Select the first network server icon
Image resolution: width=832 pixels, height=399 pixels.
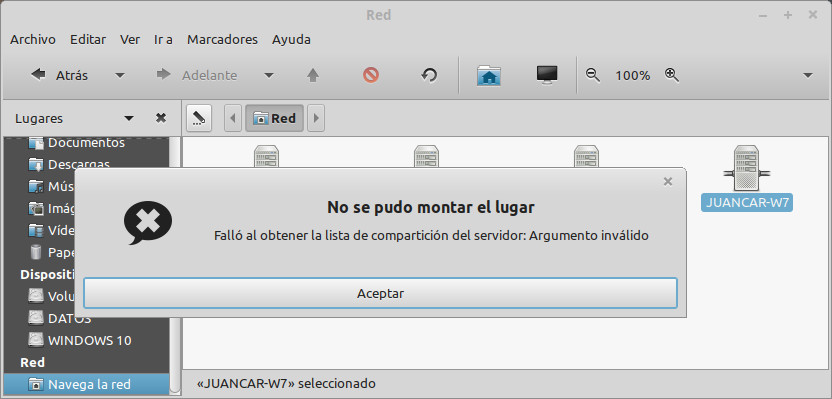click(x=266, y=157)
